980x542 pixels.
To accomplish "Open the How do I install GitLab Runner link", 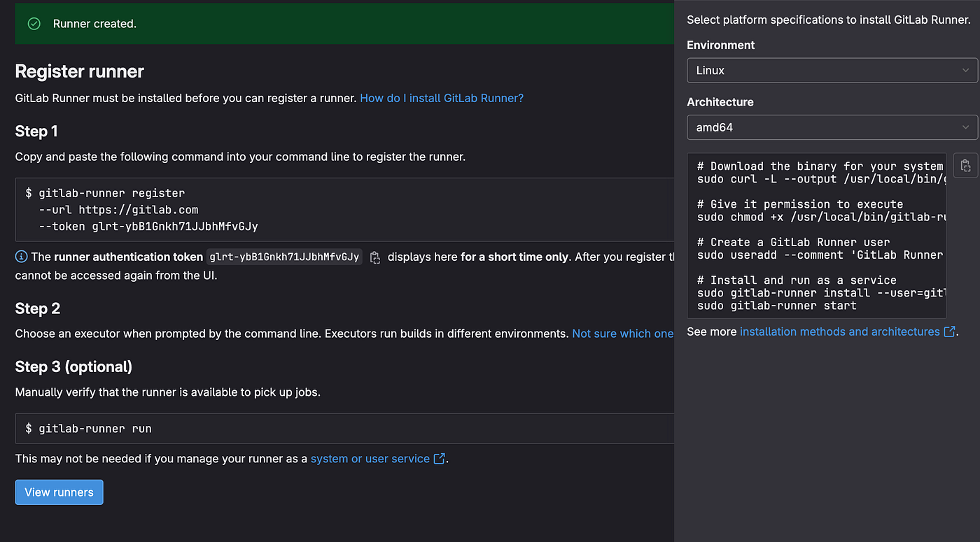I will point(442,98).
